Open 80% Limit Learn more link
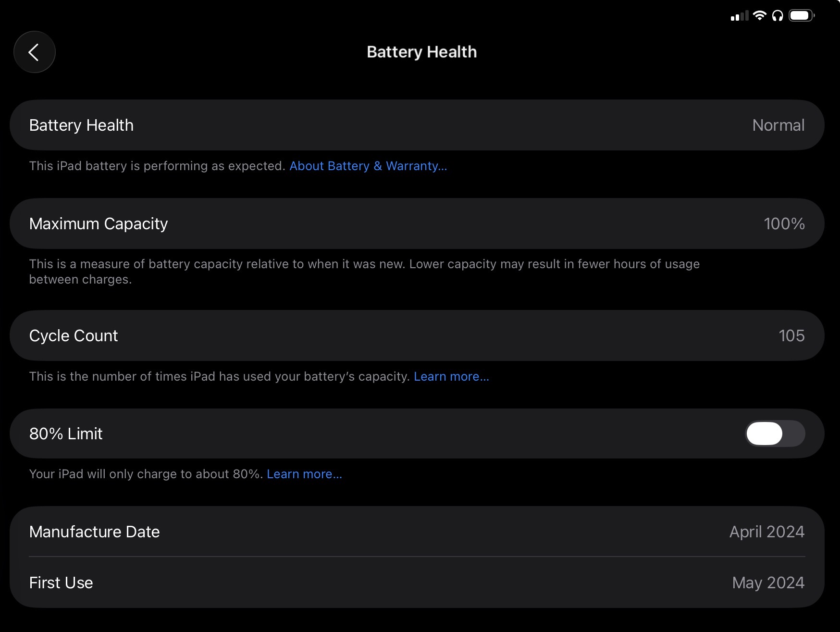The image size is (840, 632). 304,474
